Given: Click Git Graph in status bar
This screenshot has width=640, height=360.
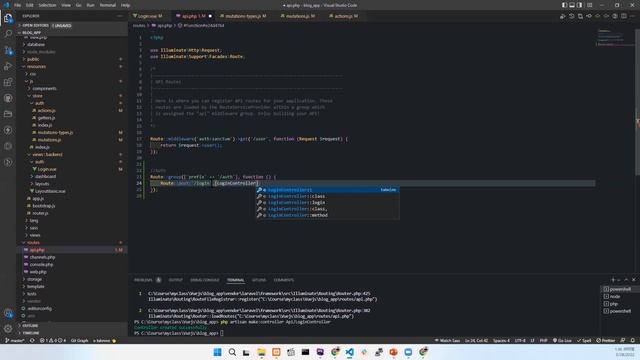Looking at the screenshot, I should pyautogui.click(x=79, y=340).
